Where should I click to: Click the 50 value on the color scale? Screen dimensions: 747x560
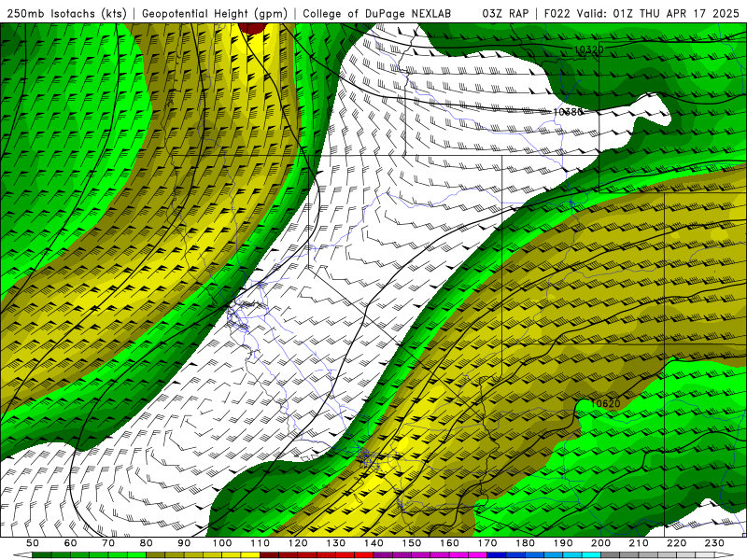point(33,543)
